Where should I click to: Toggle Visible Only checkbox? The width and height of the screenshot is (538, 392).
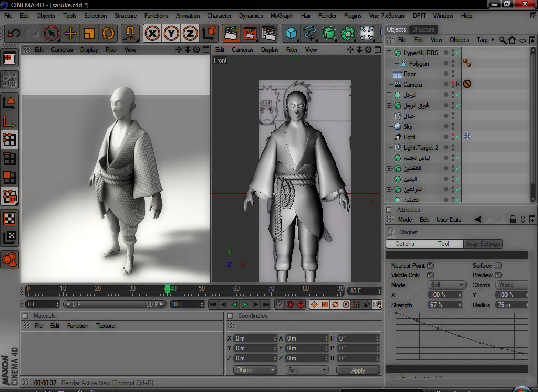[431, 275]
